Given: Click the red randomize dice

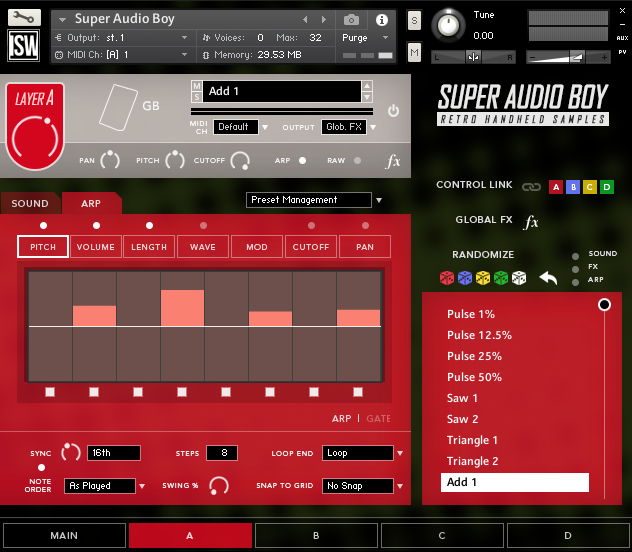Looking at the screenshot, I should (x=447, y=278).
